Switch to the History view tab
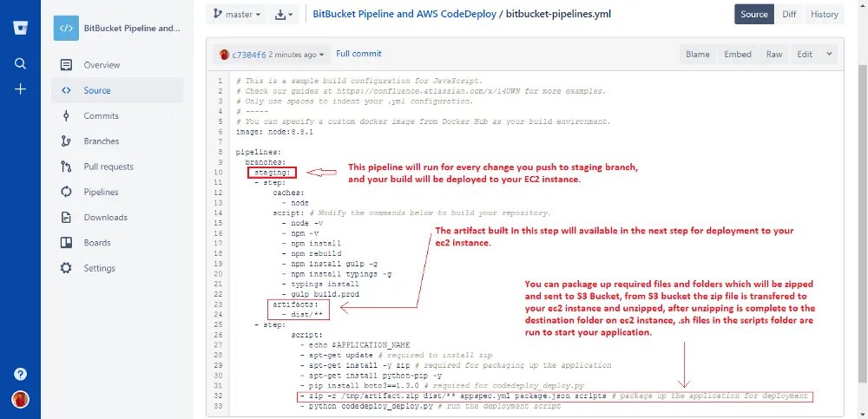868x419 pixels. pos(825,15)
